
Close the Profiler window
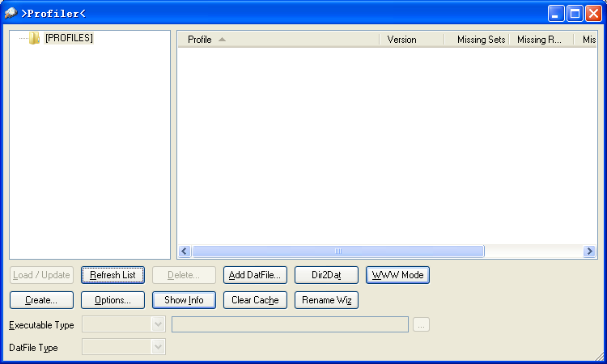(x=593, y=14)
